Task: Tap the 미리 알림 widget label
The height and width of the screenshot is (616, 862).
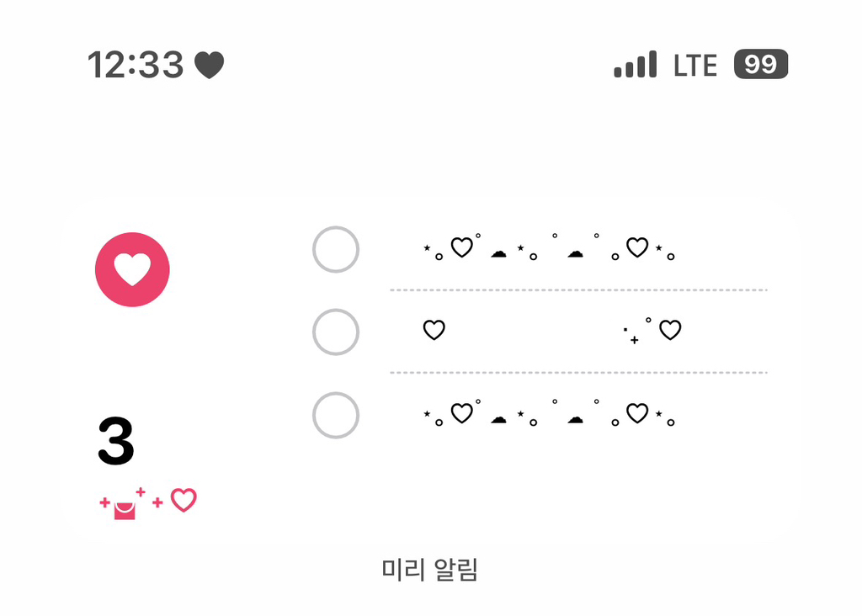Action: [x=430, y=571]
